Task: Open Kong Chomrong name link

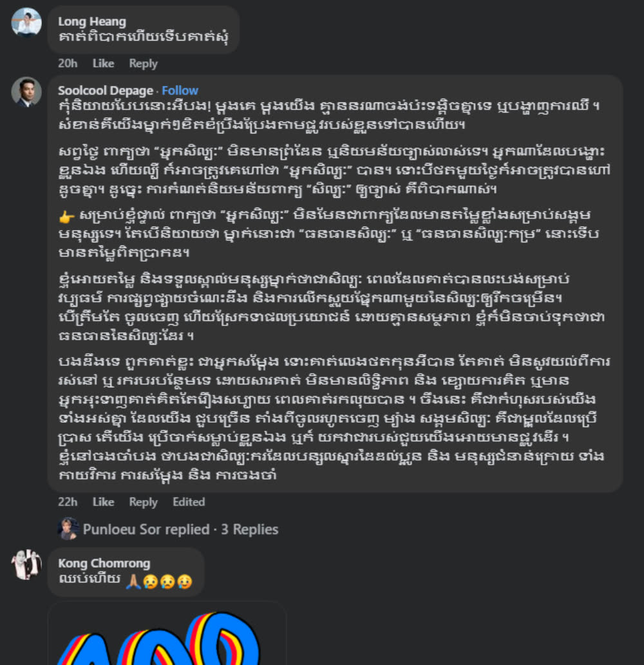Action: coord(104,563)
